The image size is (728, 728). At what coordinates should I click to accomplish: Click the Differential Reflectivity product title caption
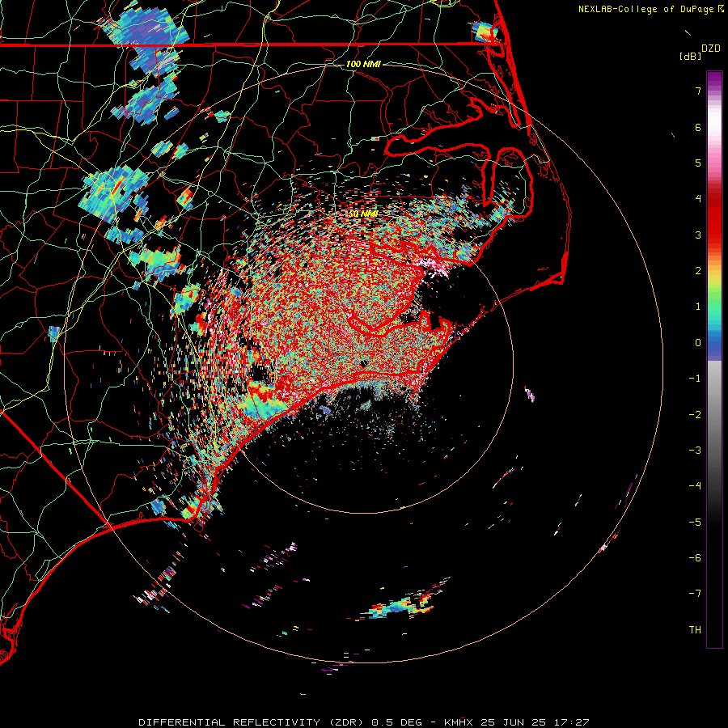tap(364, 722)
